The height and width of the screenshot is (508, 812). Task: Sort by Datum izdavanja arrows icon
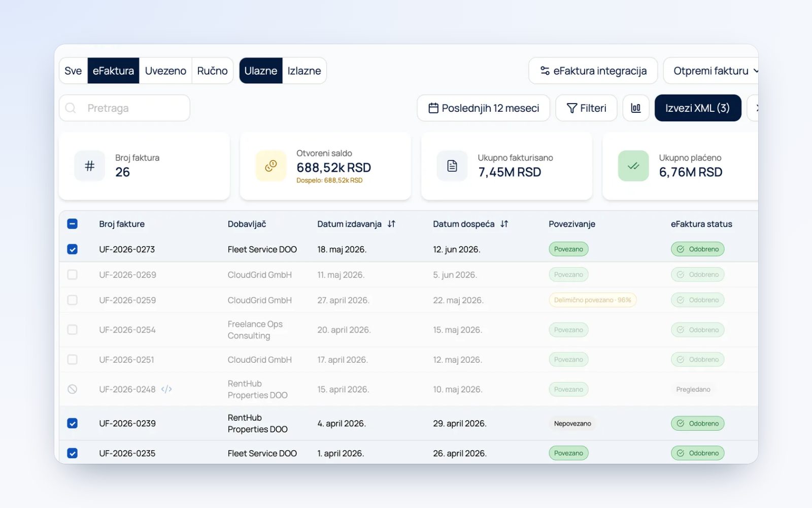(391, 224)
